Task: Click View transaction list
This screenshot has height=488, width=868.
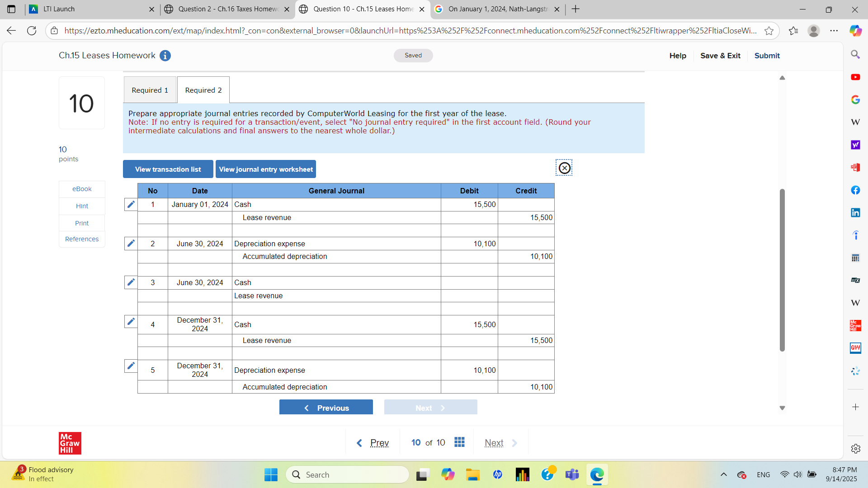Action: [x=168, y=169]
